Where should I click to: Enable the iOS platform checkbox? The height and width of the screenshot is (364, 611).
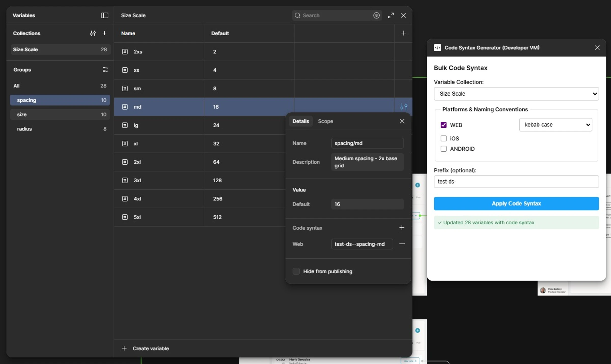click(x=443, y=138)
